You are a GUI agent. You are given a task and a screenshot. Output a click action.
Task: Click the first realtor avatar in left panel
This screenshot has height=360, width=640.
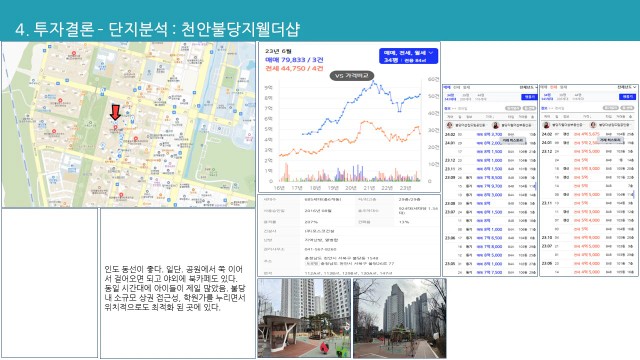(x=449, y=125)
